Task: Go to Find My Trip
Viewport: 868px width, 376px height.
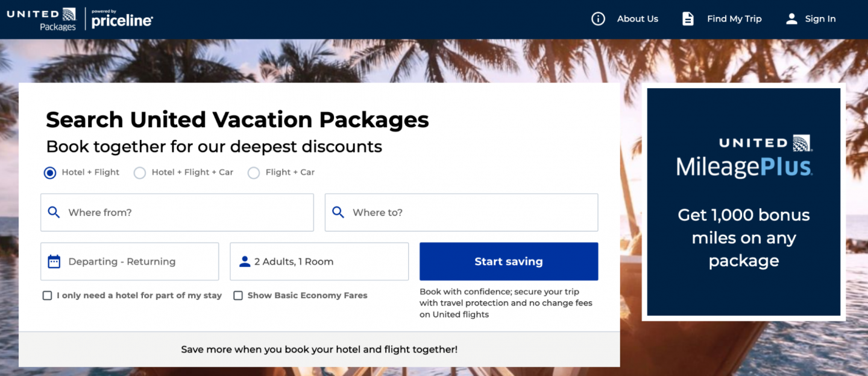Action: [734, 19]
